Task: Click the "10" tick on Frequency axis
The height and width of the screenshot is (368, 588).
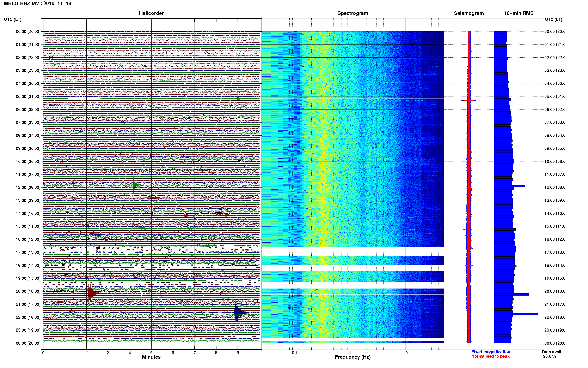Action: 405,353
